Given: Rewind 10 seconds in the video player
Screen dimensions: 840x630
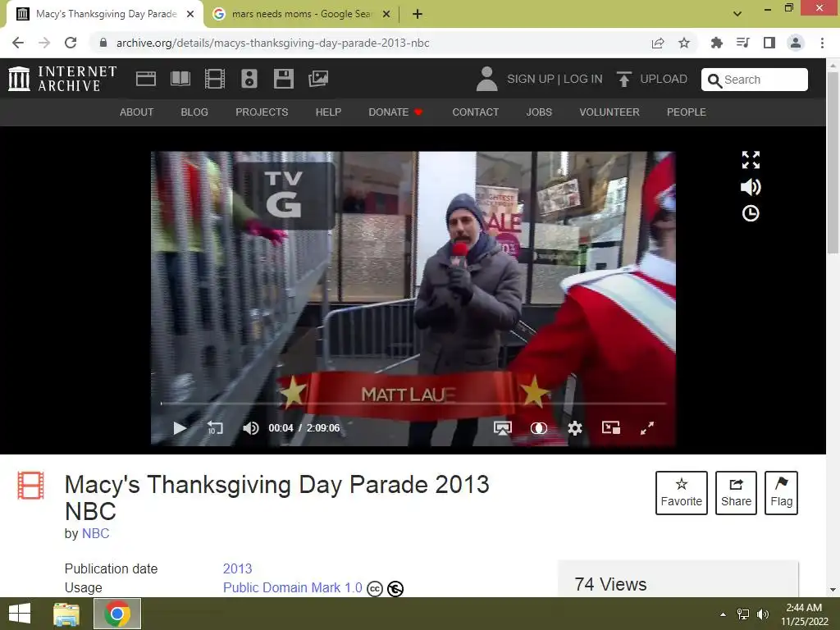Looking at the screenshot, I should (x=215, y=428).
